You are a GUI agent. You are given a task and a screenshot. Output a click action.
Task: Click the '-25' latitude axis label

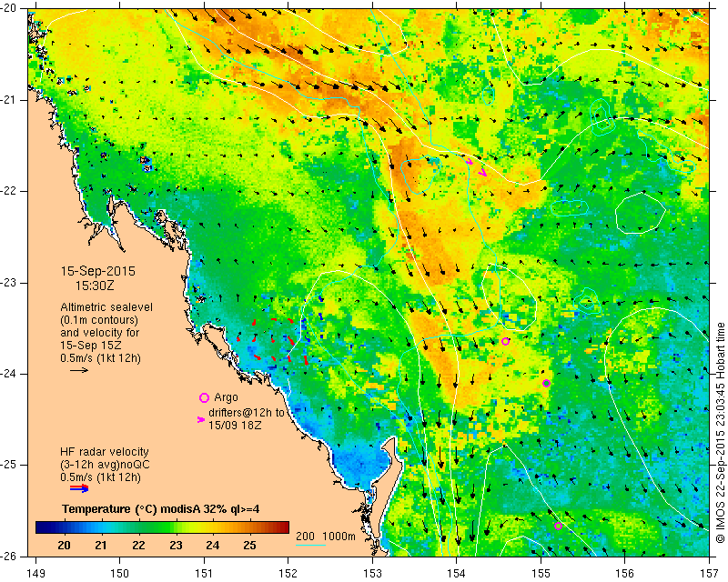click(x=9, y=465)
